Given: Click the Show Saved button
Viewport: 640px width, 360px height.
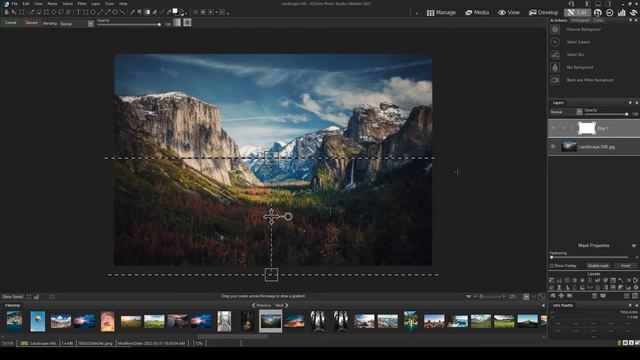Looking at the screenshot, I should click(x=13, y=297).
